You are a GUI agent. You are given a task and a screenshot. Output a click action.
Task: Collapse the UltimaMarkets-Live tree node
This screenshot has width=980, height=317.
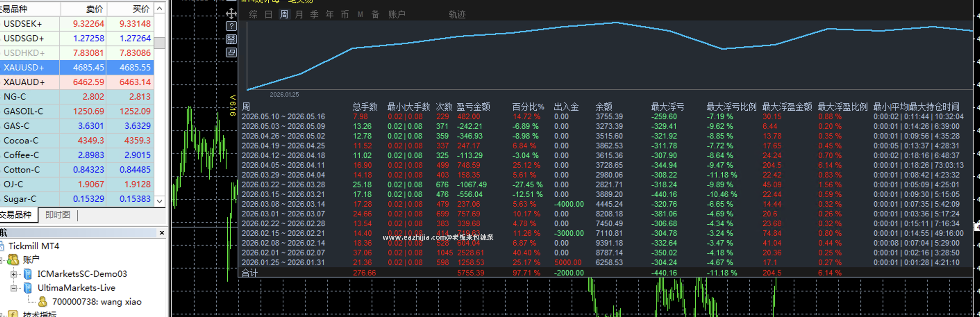click(14, 288)
